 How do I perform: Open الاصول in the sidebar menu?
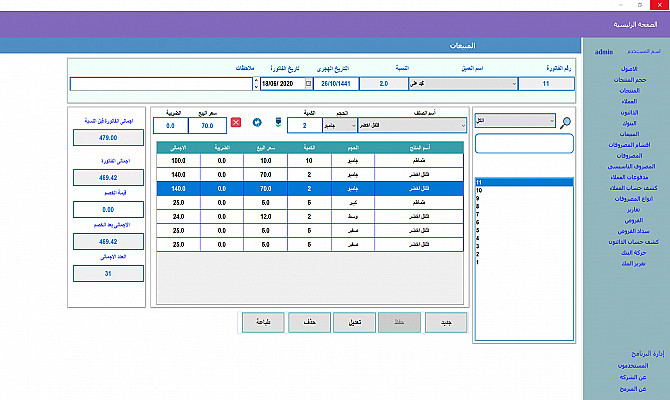point(629,69)
